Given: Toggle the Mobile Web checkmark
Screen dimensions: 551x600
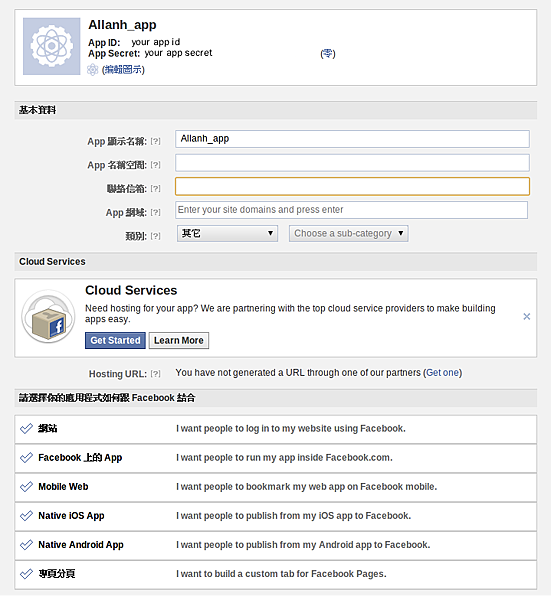Looking at the screenshot, I should 26,487.
